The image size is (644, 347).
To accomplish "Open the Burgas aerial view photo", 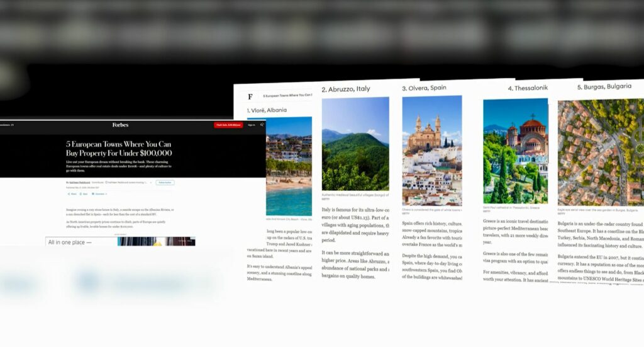I will 600,152.
